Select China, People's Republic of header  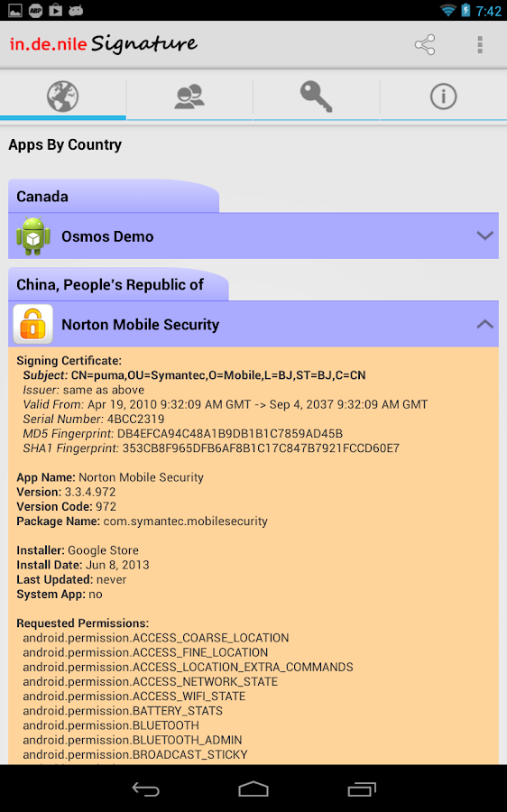pos(110,285)
